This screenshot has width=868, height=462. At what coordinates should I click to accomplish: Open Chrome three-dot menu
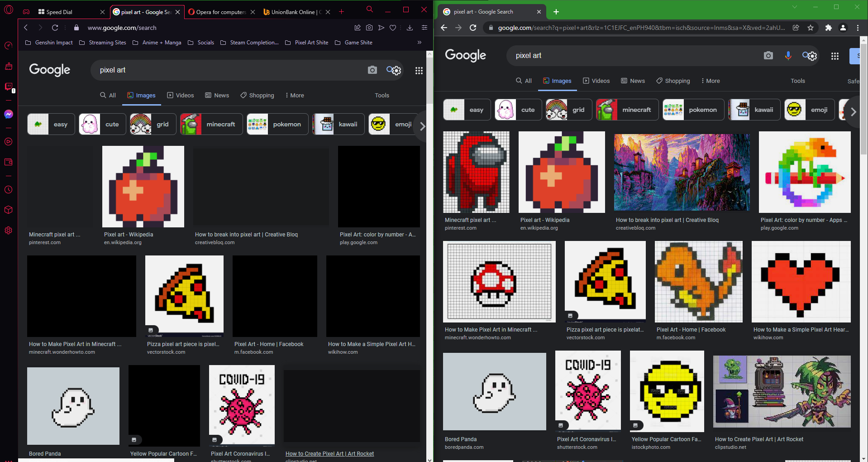(x=858, y=28)
